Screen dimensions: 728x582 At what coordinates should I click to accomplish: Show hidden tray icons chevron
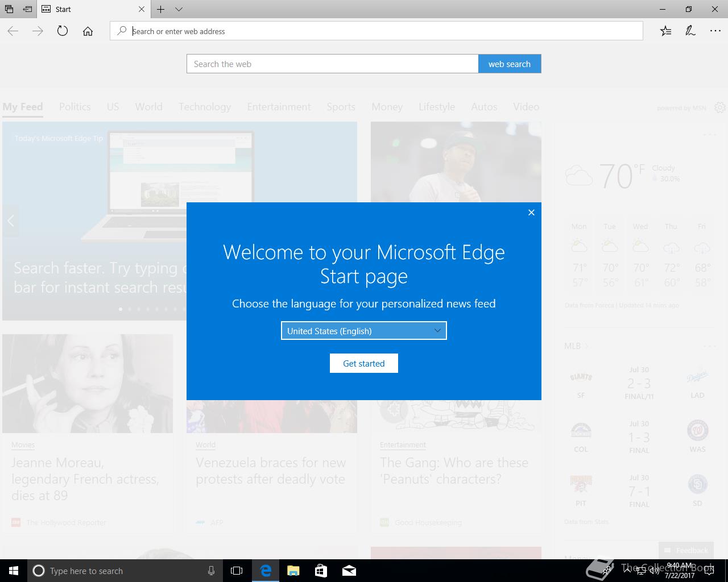627,571
